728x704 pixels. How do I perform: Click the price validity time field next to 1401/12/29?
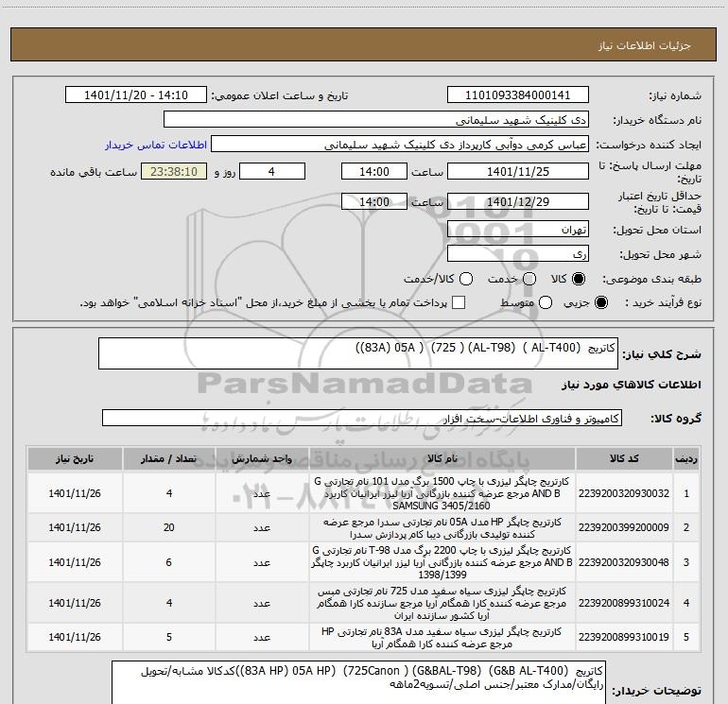(x=374, y=202)
